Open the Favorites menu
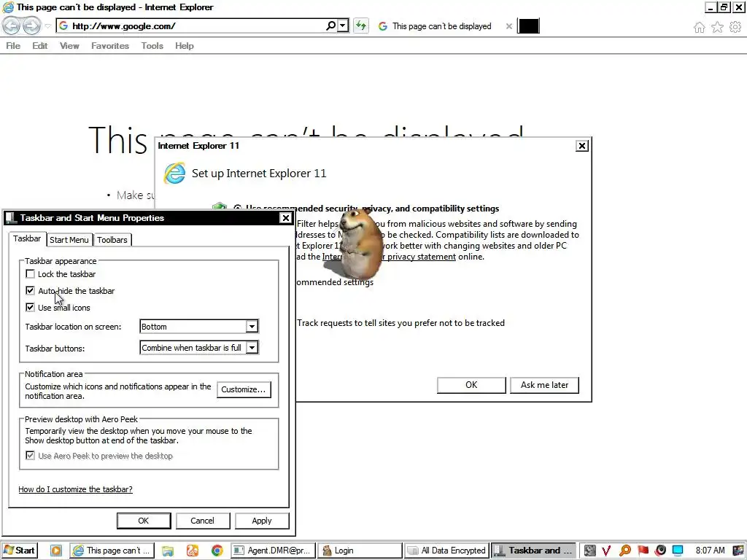Viewport: 747px width, 560px height. pyautogui.click(x=110, y=46)
